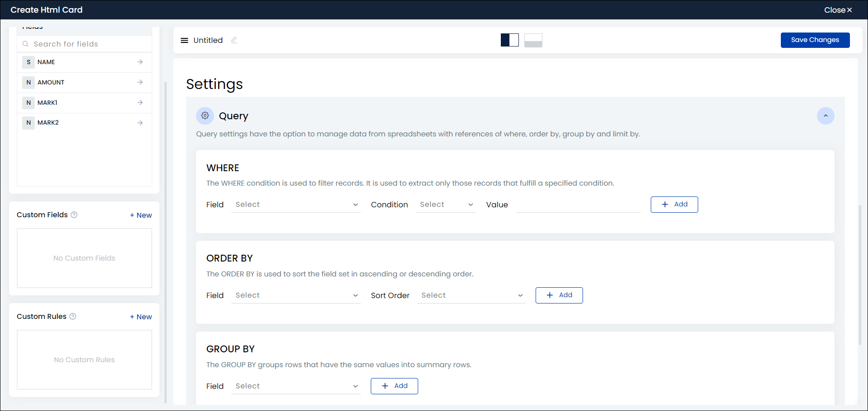This screenshot has width=868, height=411.
Task: Click Add button in the GROUP BY section
Action: click(394, 386)
